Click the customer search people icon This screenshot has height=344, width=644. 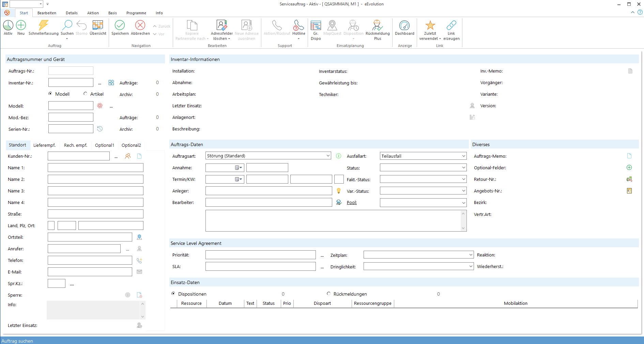128,156
